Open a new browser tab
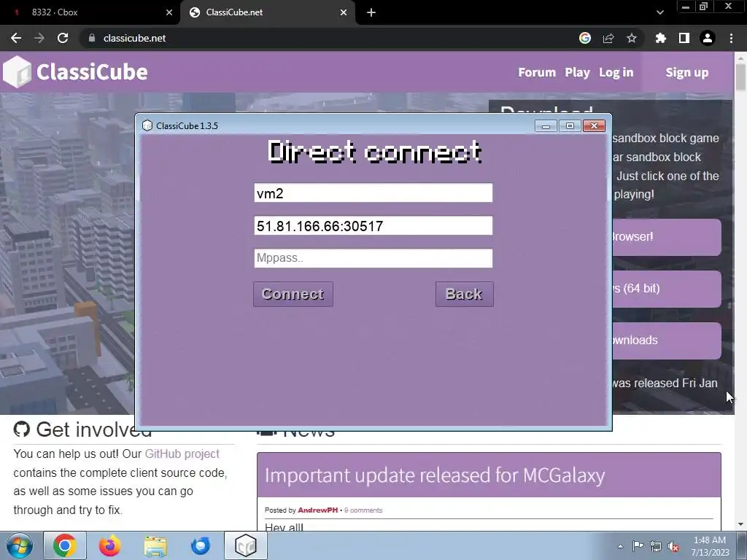Image resolution: width=747 pixels, height=560 pixels. (x=371, y=12)
